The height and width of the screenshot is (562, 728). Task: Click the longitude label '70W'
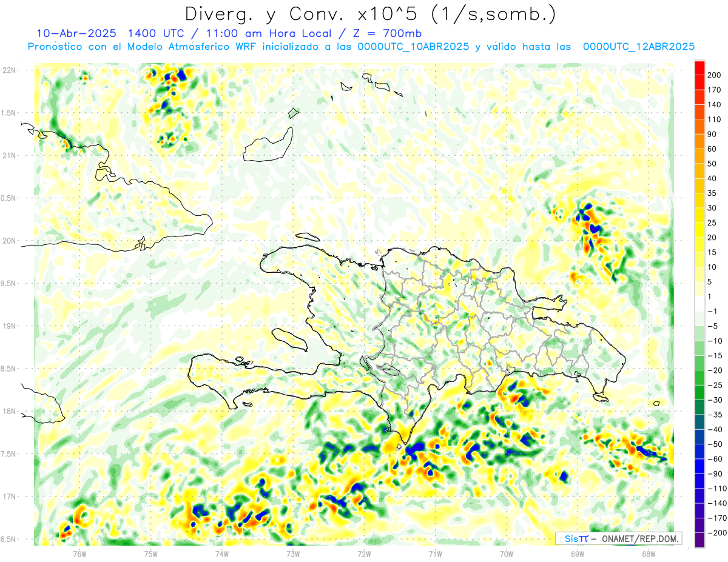(x=507, y=554)
